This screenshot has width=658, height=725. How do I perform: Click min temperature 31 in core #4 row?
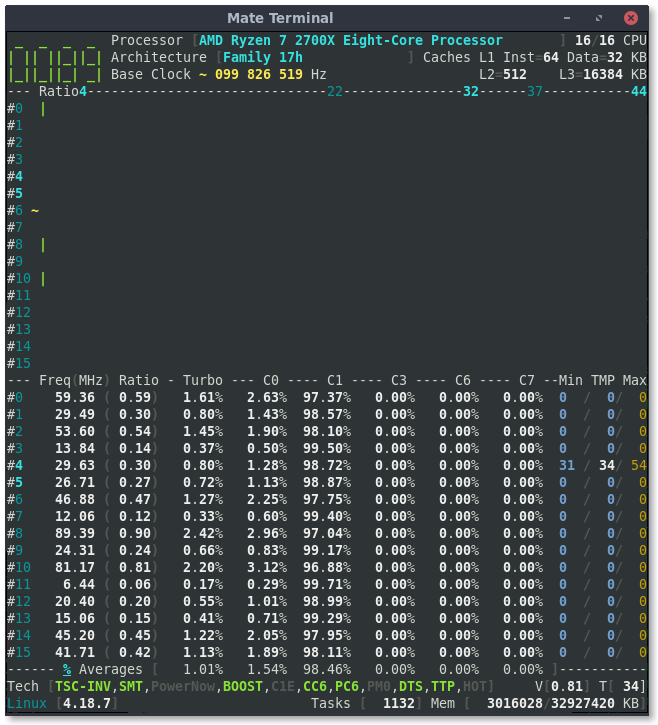tap(567, 466)
